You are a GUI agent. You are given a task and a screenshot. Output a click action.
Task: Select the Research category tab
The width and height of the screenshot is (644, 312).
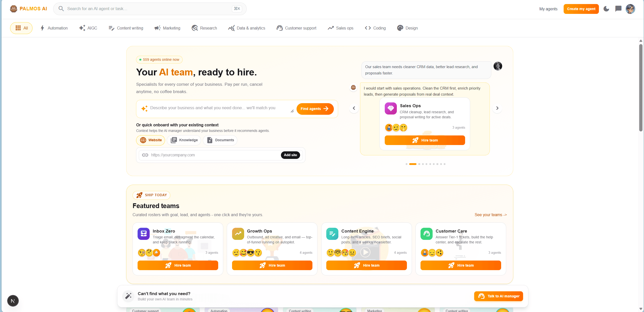(204, 28)
